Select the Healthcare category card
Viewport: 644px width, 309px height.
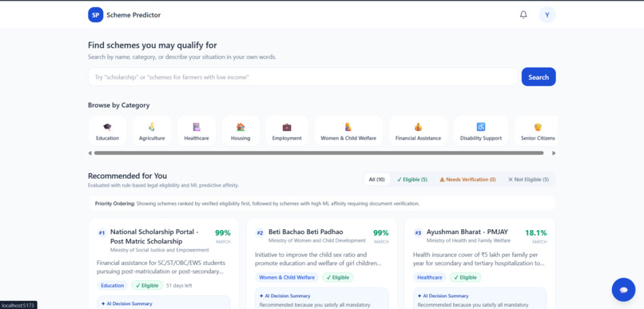click(197, 131)
